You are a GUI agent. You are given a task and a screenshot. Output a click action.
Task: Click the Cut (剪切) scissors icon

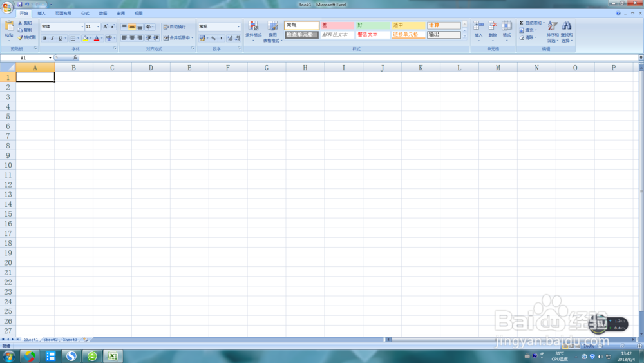coord(20,23)
